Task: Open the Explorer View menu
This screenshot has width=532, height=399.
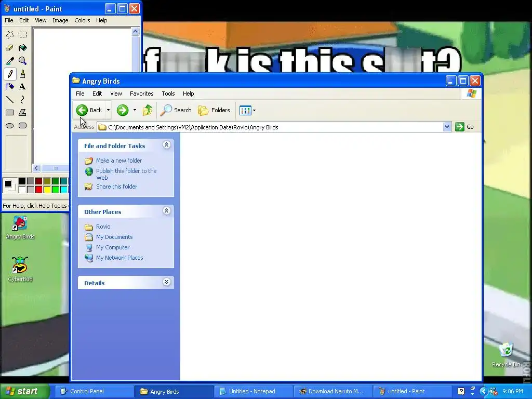Action: [116, 94]
